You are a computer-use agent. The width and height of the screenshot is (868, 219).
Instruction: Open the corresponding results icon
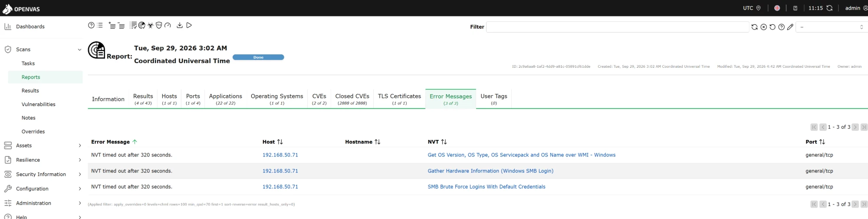point(142,25)
